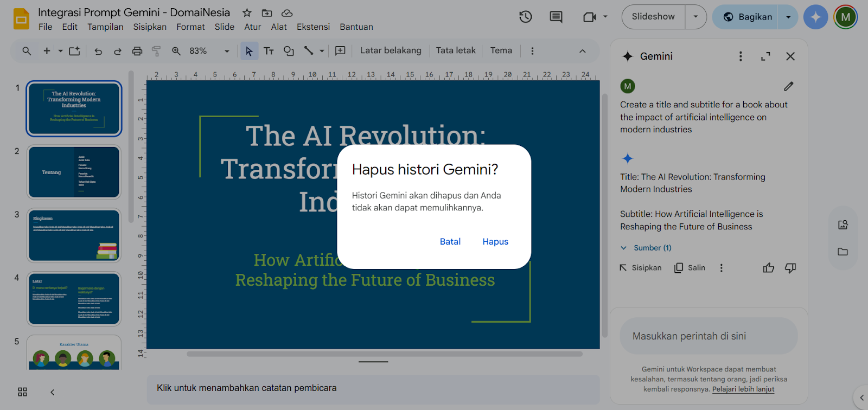Click the thumbs up feedback icon
The width and height of the screenshot is (868, 410).
[x=768, y=268]
